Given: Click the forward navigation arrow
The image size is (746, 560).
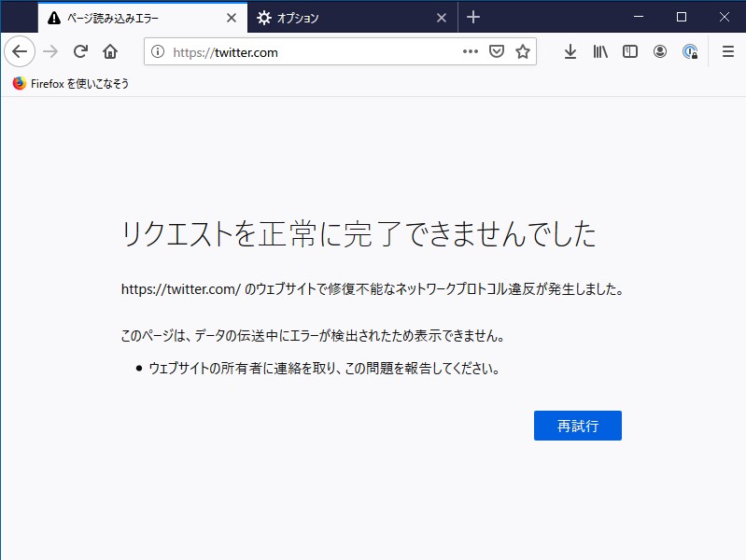Looking at the screenshot, I should click(50, 51).
